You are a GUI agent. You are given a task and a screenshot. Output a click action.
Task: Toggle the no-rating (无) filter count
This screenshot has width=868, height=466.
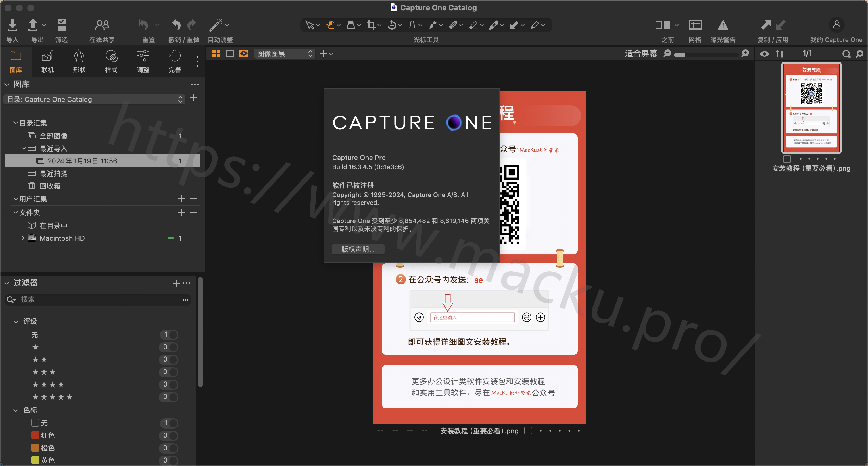pos(168,335)
